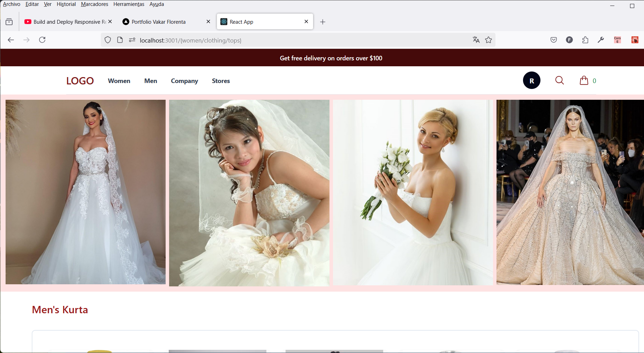Open the Archivo menu
644x353 pixels.
[x=12, y=4]
